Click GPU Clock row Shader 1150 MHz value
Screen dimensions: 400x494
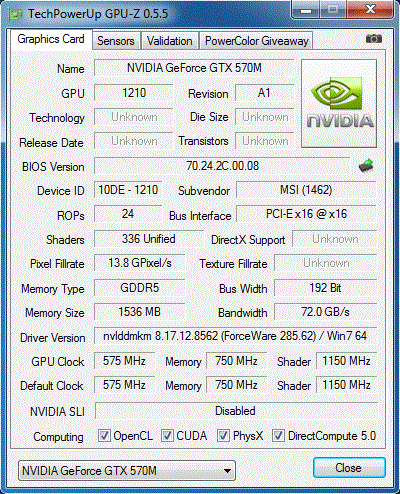346,361
